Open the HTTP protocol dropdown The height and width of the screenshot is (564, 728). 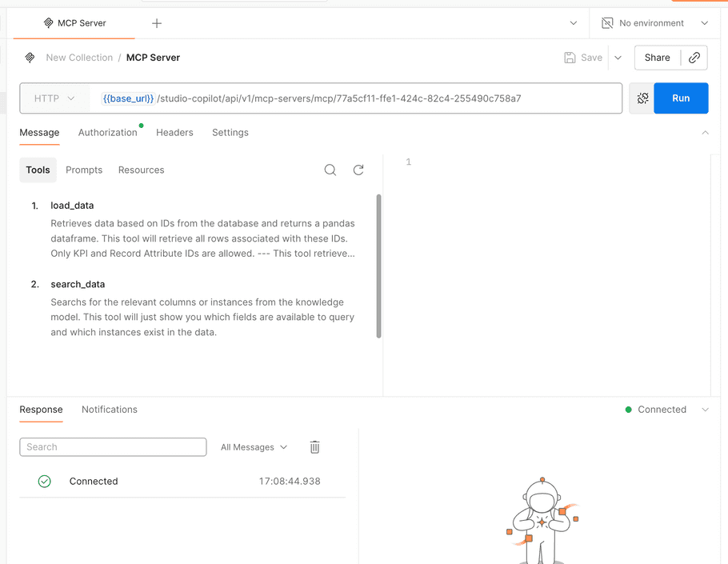(x=54, y=98)
